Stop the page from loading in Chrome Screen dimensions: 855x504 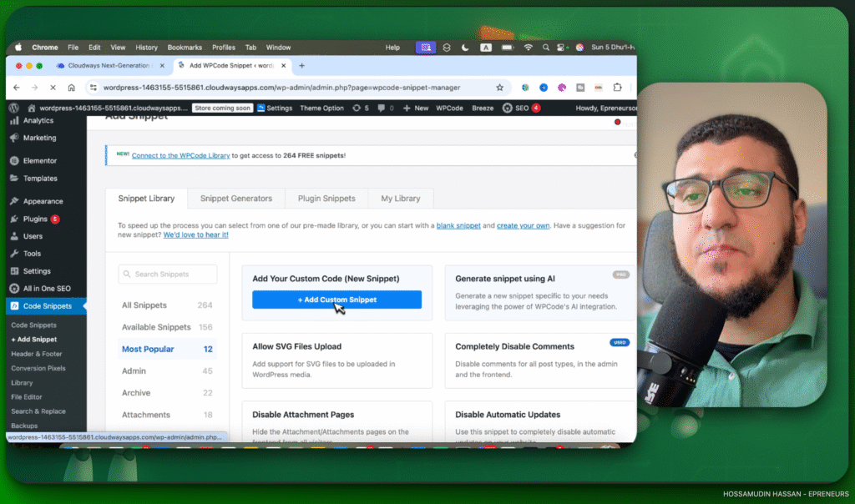coord(53,87)
